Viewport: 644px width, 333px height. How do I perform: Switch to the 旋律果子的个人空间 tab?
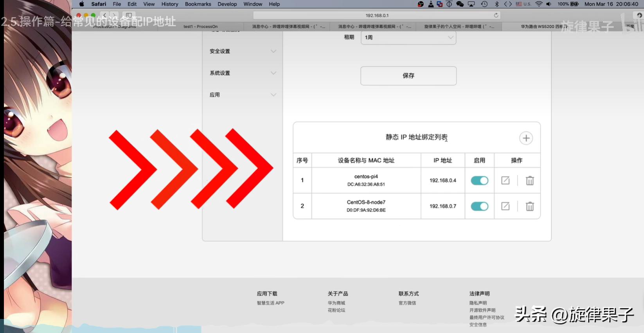459,27
